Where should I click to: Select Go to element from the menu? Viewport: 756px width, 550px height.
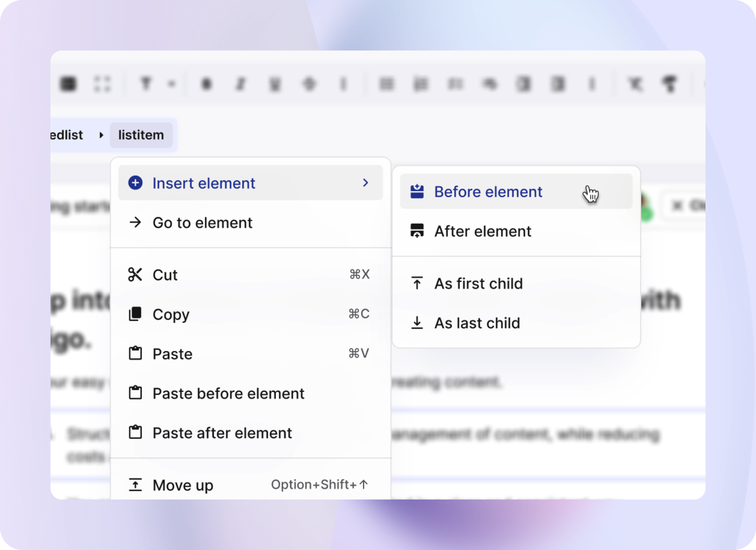click(202, 223)
